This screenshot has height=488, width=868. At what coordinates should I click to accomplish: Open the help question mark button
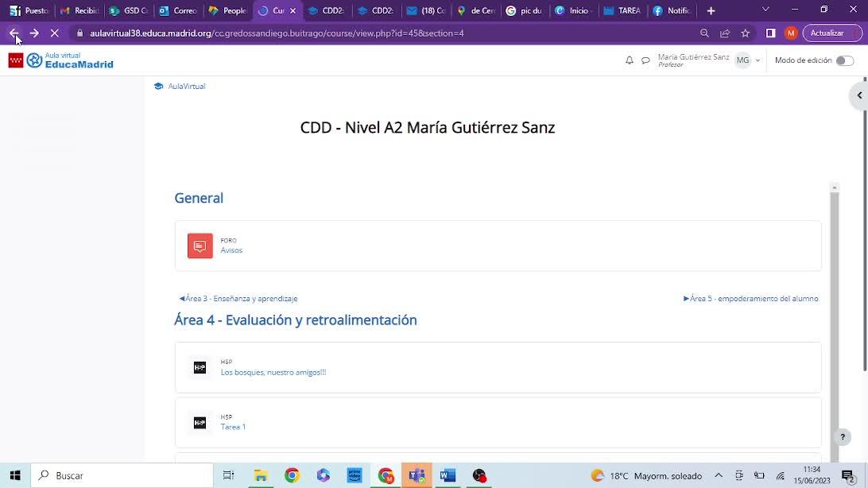click(x=843, y=437)
